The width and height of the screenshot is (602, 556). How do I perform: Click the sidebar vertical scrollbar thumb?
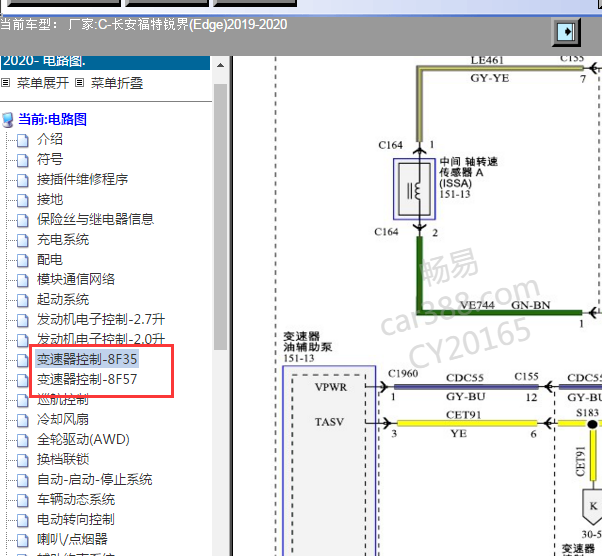(220, 217)
